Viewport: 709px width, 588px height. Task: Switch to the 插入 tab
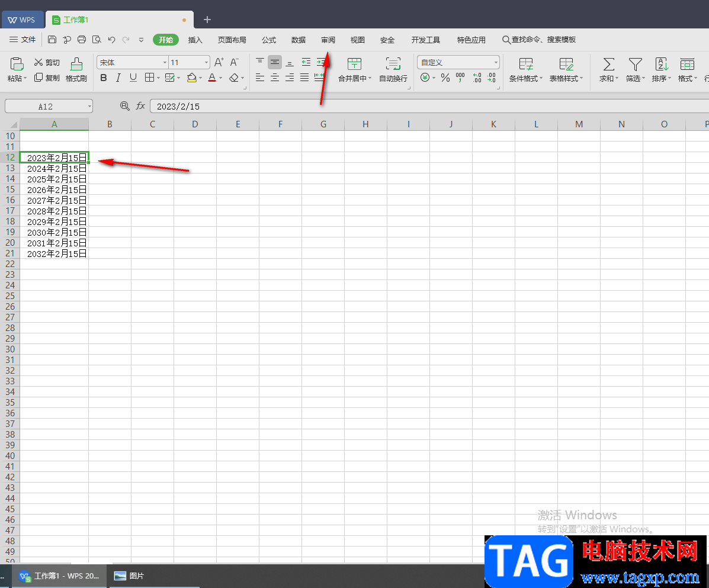click(x=195, y=40)
